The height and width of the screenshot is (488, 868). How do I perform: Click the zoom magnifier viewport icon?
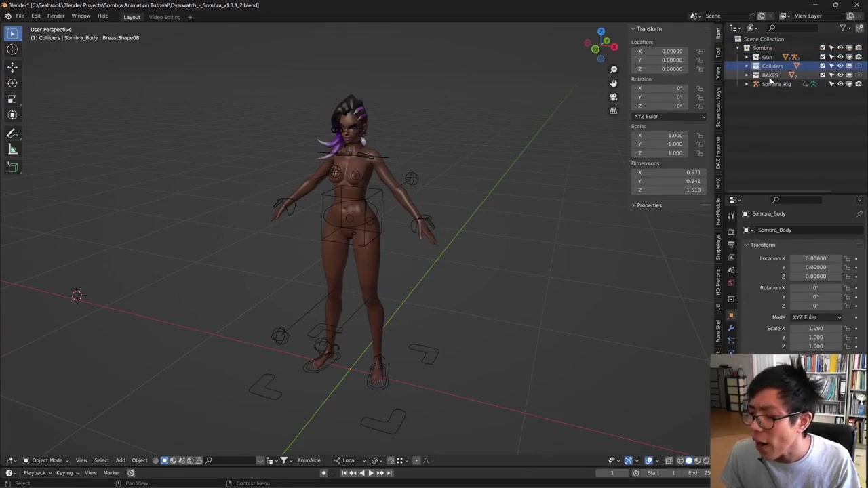pos(613,70)
